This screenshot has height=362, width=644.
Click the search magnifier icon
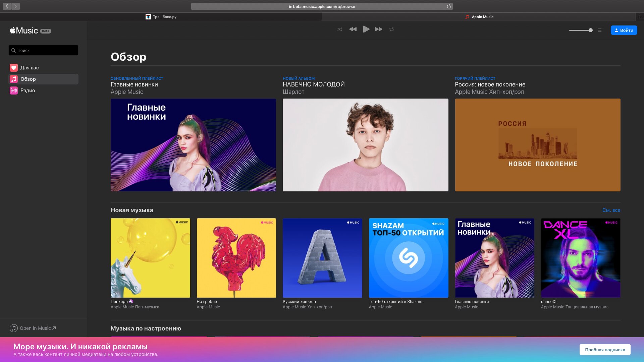[13, 50]
